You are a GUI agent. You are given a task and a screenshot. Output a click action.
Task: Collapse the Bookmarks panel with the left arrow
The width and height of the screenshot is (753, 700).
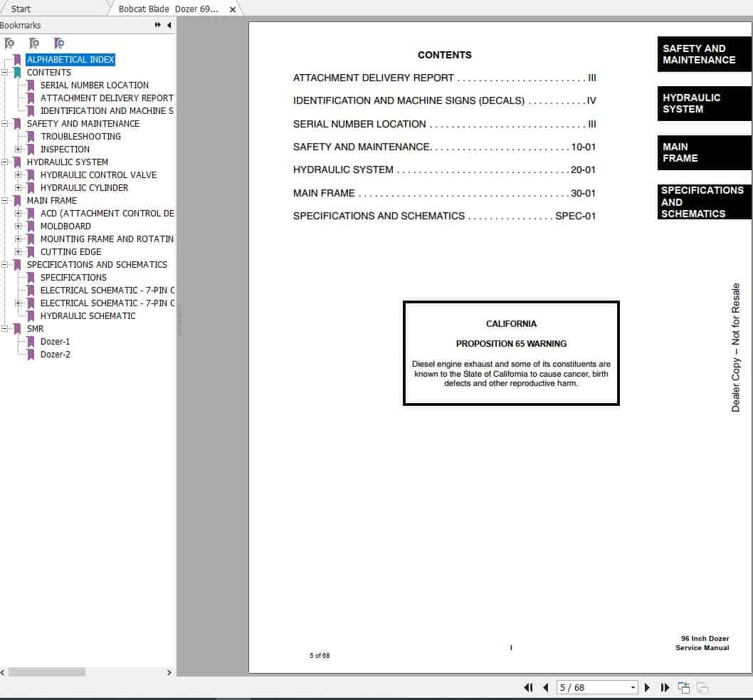169,25
